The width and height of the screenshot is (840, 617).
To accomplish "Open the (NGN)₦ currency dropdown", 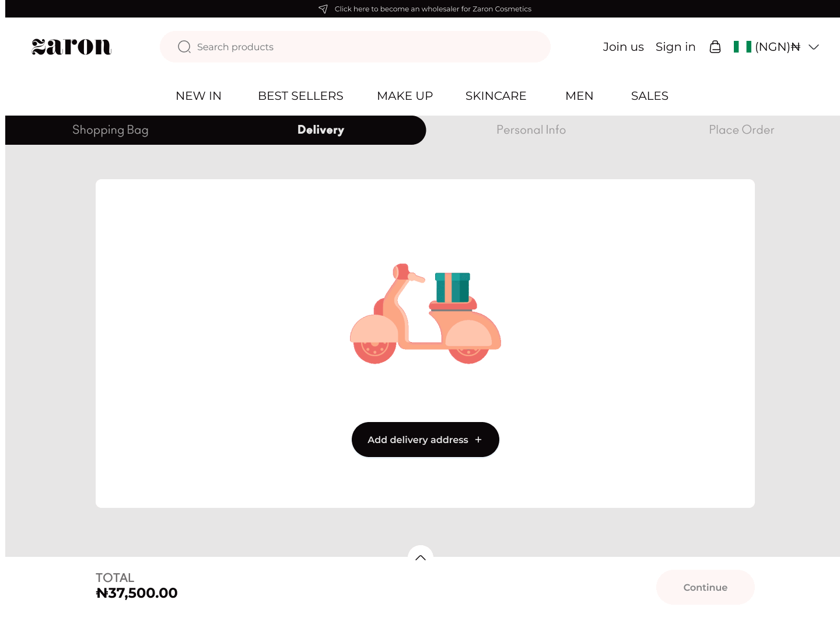I will [777, 47].
